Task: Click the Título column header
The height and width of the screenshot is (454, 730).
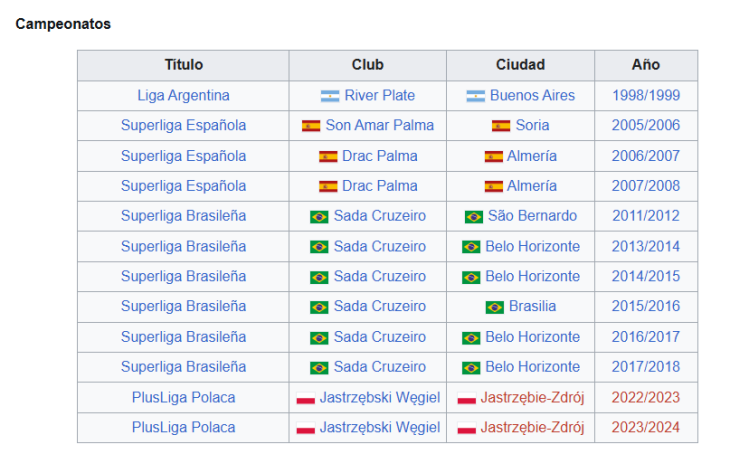Action: click(184, 65)
